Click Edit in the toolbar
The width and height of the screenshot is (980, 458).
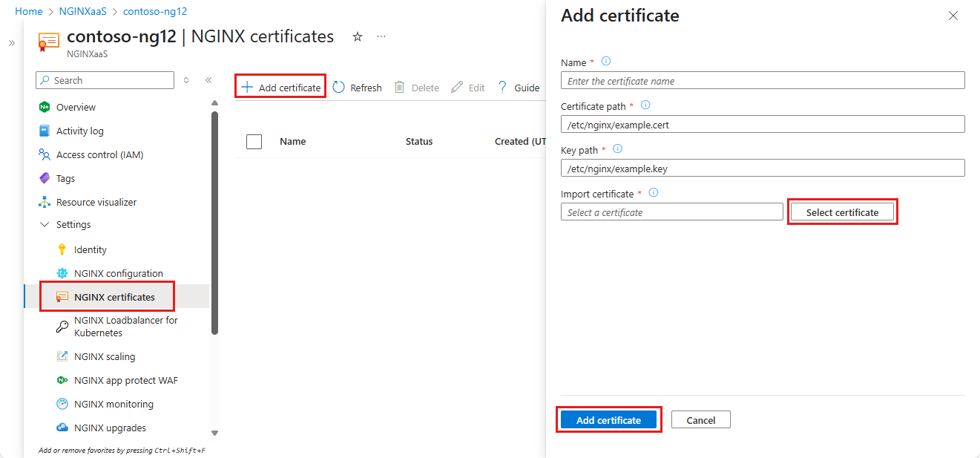(x=467, y=88)
